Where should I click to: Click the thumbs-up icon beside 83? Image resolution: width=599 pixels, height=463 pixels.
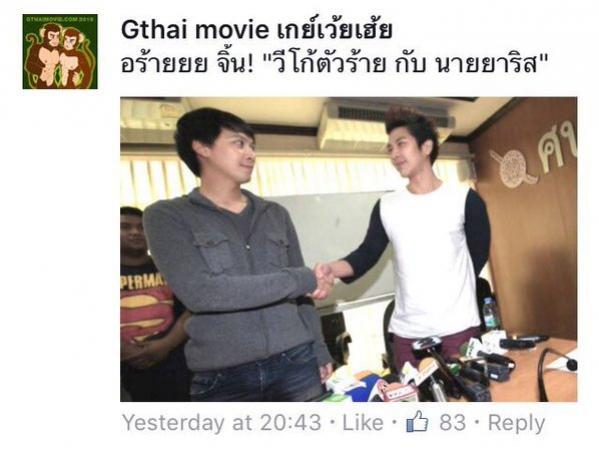(417, 422)
